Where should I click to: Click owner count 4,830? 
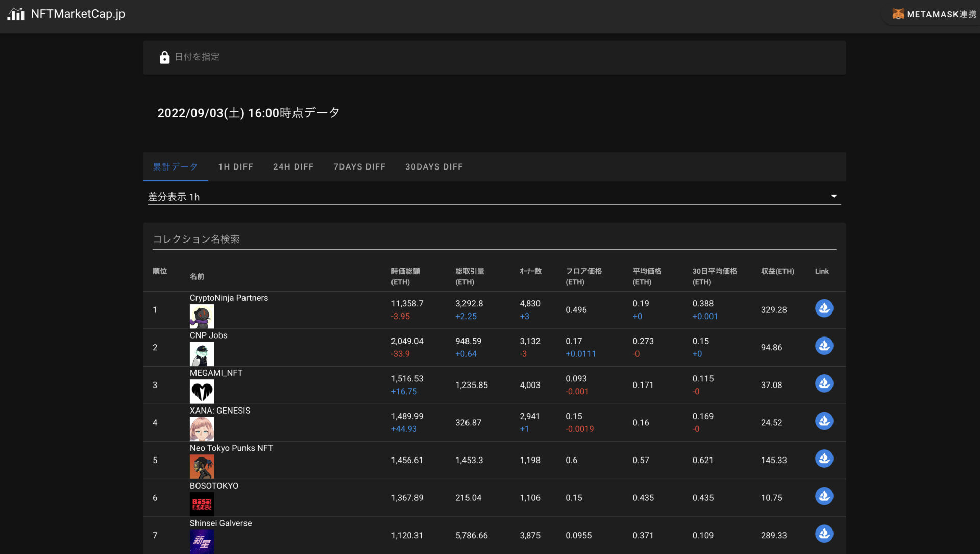click(530, 303)
